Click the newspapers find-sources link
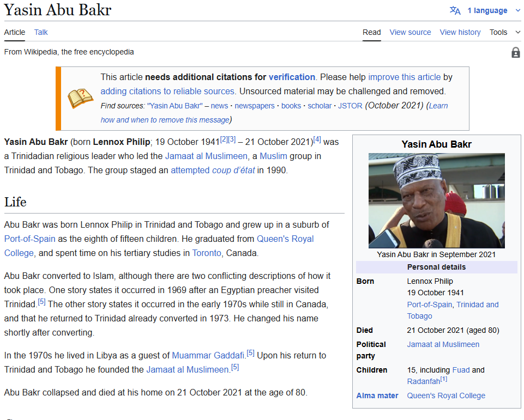This screenshot has width=524, height=420. (x=255, y=106)
